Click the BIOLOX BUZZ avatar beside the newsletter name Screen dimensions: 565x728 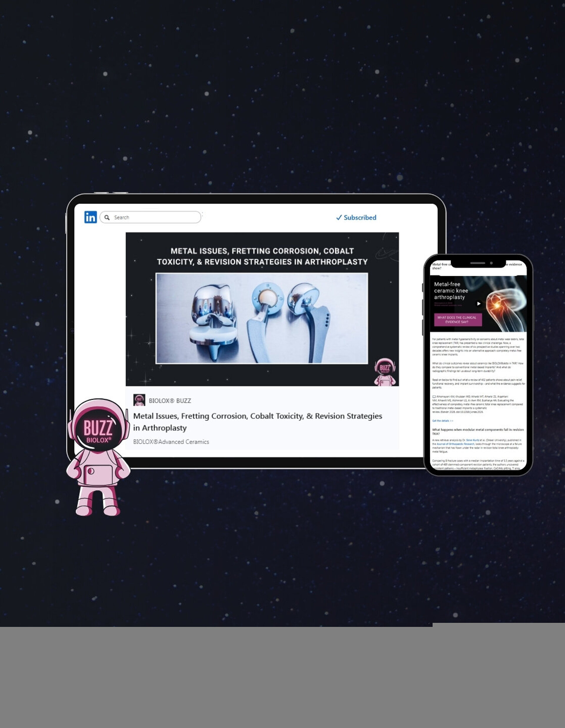point(139,400)
